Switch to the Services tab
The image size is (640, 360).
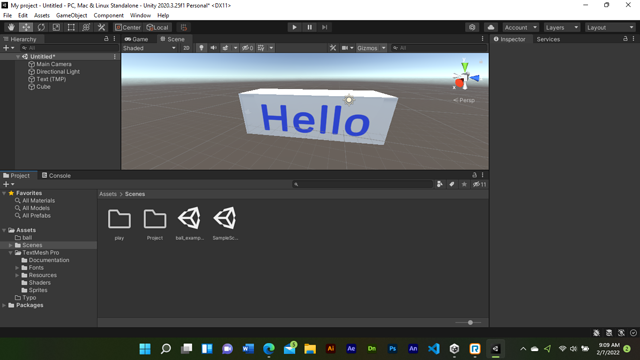(x=548, y=39)
